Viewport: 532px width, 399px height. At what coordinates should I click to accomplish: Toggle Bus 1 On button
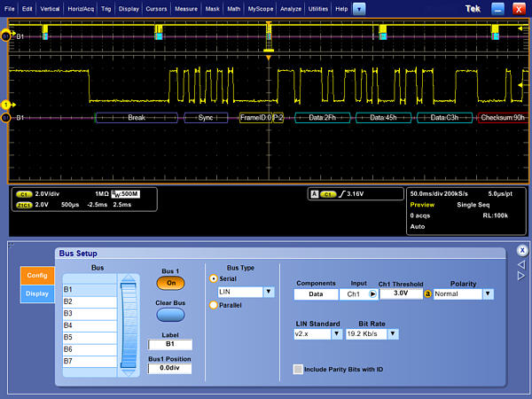pyautogui.click(x=171, y=283)
